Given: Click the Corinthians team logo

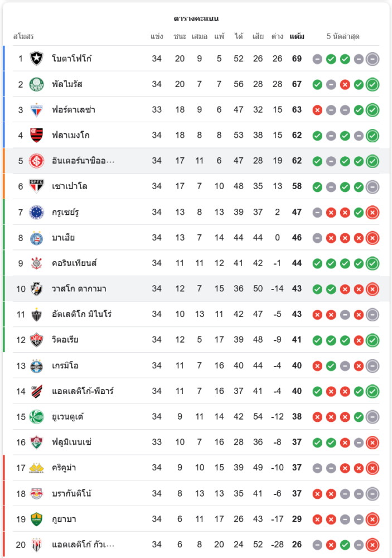Looking at the screenshot, I should (36, 263).
